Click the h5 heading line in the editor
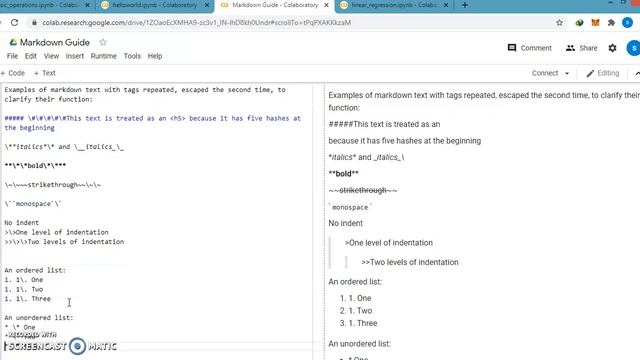 point(153,123)
